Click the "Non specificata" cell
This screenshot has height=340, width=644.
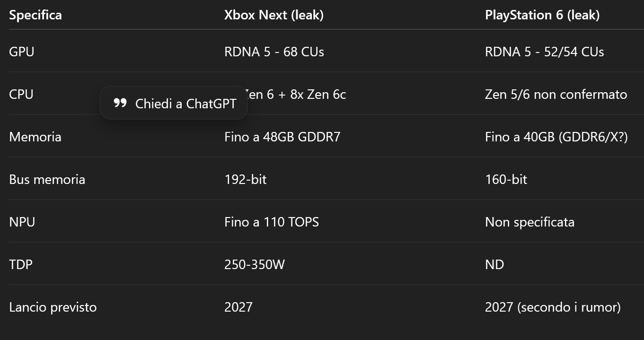tap(529, 222)
